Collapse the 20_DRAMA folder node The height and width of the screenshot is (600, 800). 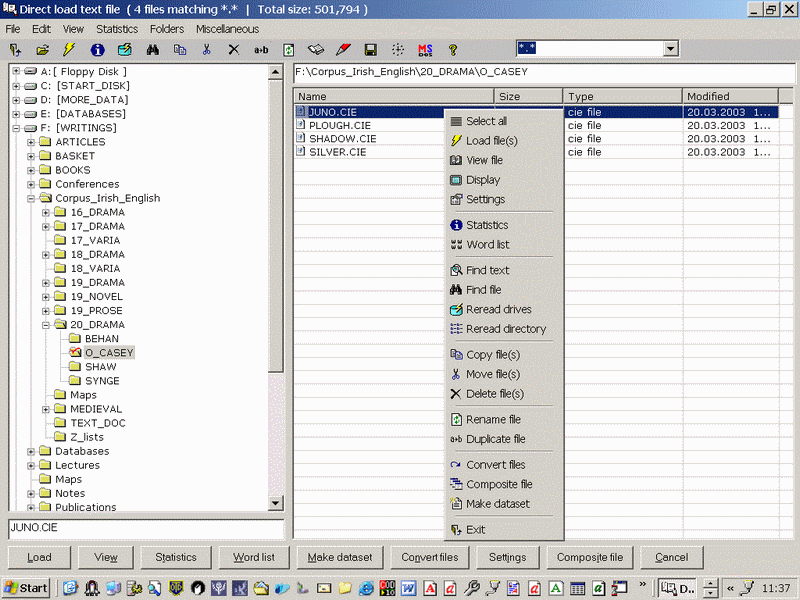coord(46,325)
